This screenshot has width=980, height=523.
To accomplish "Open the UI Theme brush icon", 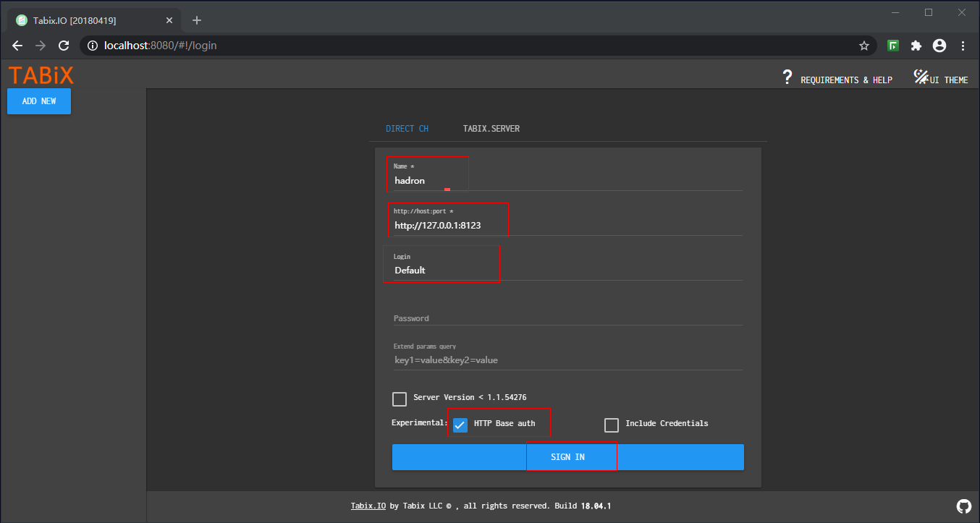I will pyautogui.click(x=921, y=75).
